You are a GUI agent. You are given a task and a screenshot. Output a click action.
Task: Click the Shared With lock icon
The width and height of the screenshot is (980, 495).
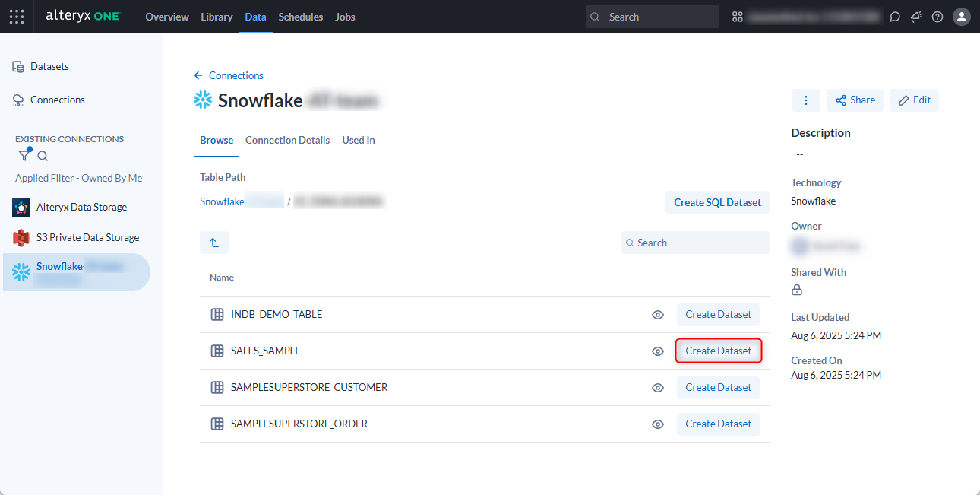click(x=797, y=290)
